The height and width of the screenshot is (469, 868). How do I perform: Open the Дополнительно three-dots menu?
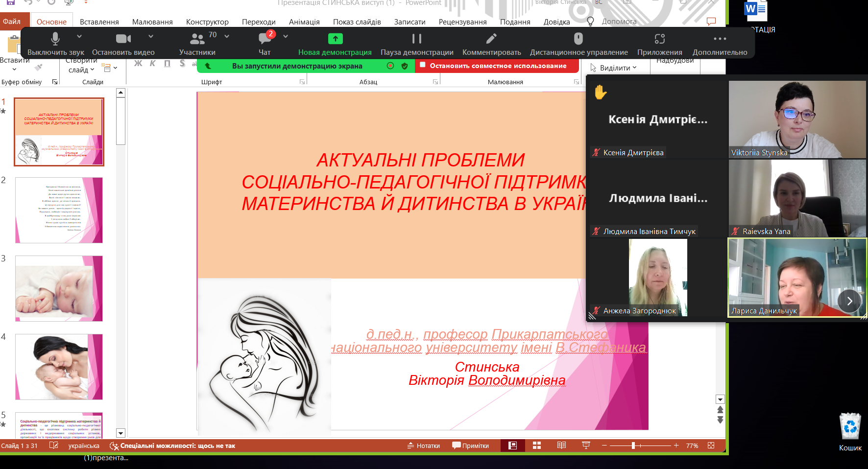[720, 39]
